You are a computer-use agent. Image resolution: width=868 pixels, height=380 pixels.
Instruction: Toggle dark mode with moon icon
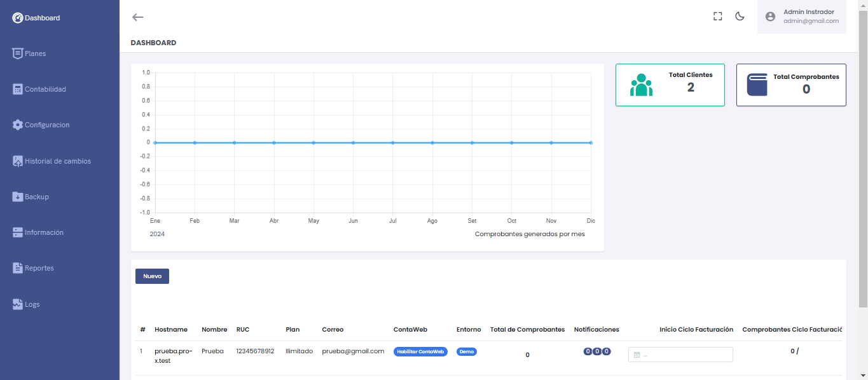click(x=740, y=17)
